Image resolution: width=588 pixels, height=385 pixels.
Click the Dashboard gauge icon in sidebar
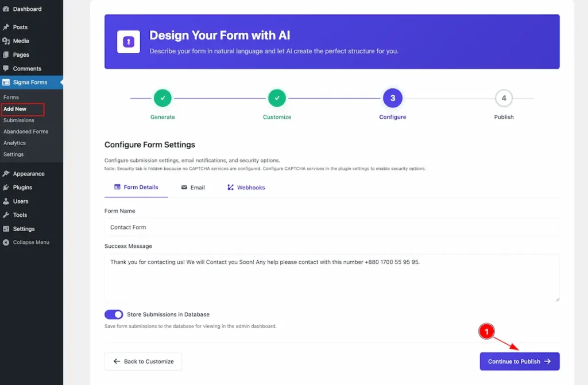pyautogui.click(x=6, y=9)
